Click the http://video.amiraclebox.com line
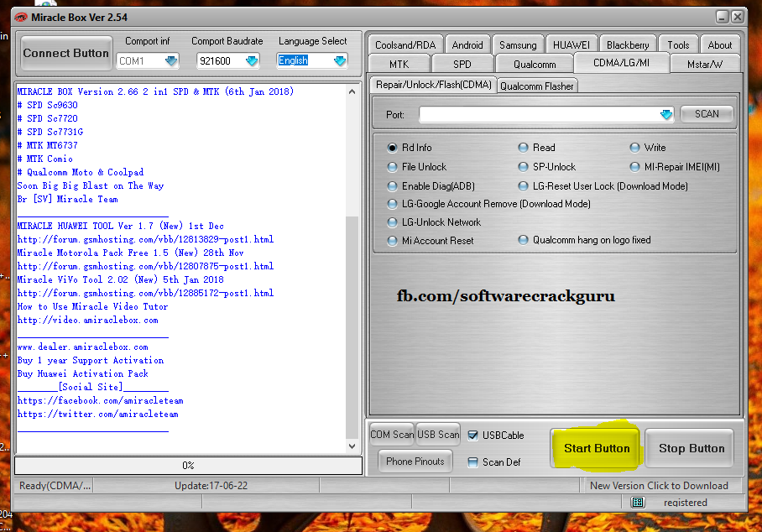Viewport: 762px width, 532px height. 87,321
